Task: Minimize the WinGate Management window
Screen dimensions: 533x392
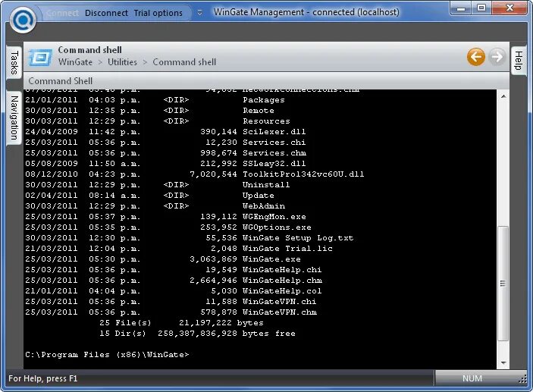Action: [461, 8]
